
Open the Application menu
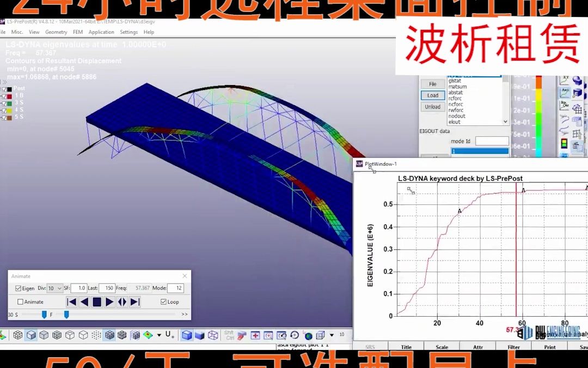(101, 32)
